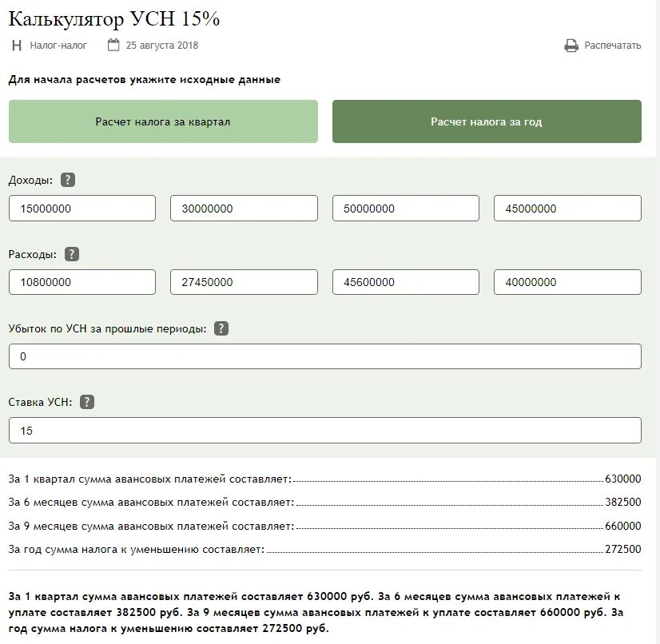Show the help tooltip for Ставка УСН
Image resolution: width=660 pixels, height=644 pixels.
(x=87, y=402)
